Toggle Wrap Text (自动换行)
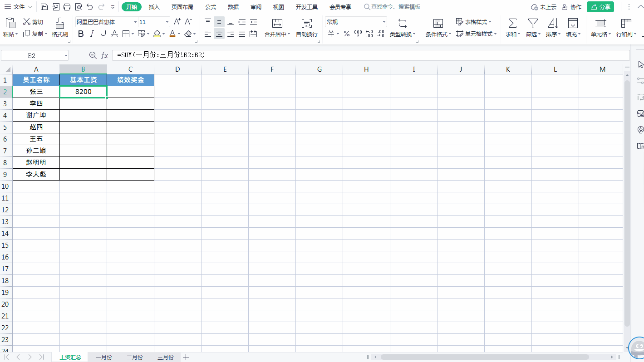 click(x=307, y=28)
